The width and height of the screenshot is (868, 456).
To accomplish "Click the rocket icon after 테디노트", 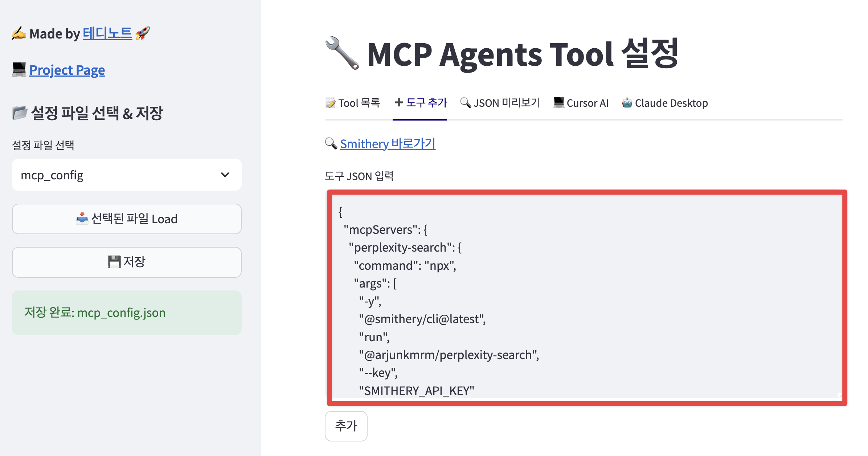I will tap(142, 33).
